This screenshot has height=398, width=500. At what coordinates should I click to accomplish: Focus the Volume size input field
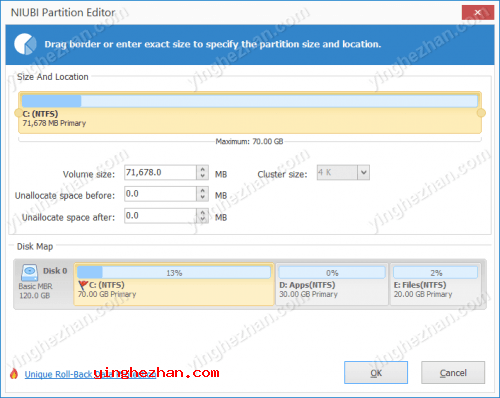click(161, 173)
